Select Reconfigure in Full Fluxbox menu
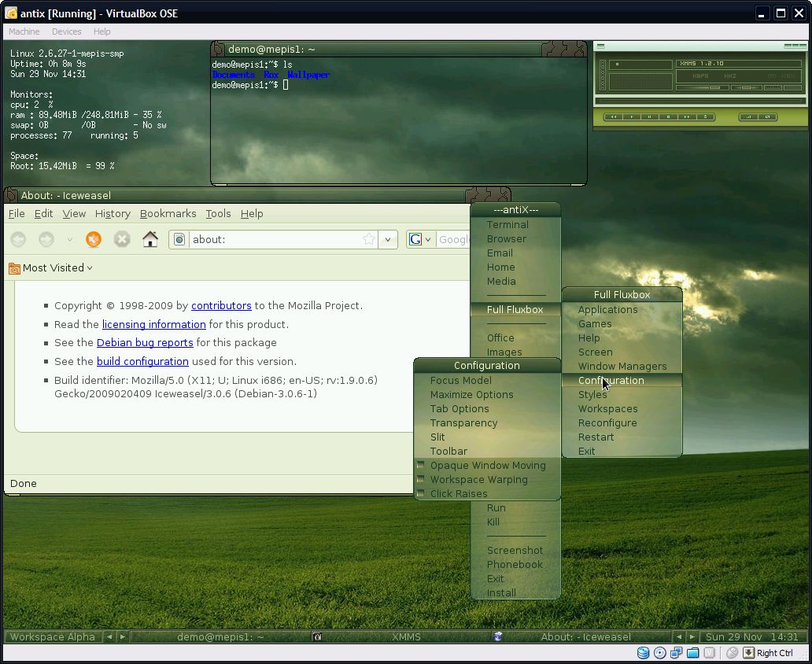Image resolution: width=812 pixels, height=664 pixels. pyautogui.click(x=622, y=422)
